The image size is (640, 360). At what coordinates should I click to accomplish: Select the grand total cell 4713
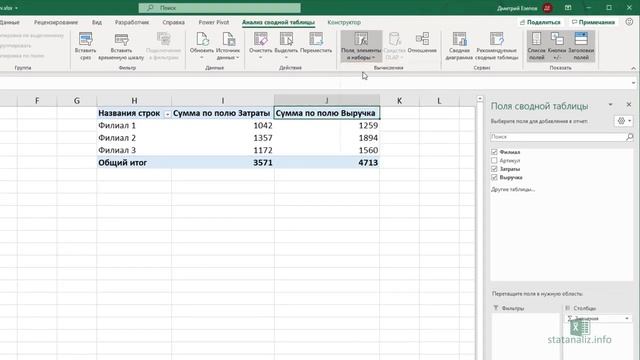coord(327,162)
